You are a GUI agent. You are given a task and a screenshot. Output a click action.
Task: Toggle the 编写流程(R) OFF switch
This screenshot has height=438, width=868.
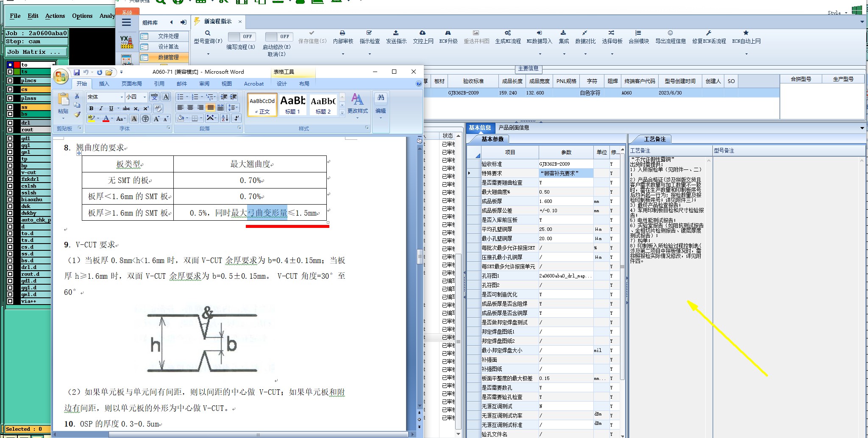click(241, 36)
